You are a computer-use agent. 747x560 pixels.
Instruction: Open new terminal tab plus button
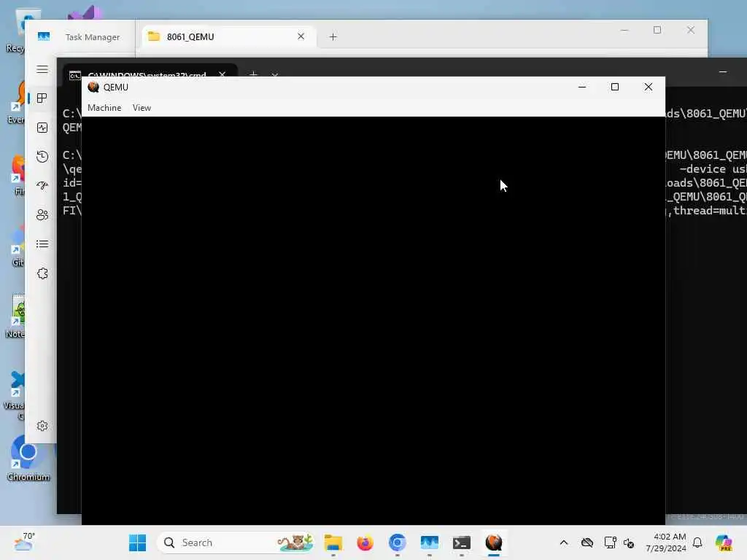click(x=253, y=74)
